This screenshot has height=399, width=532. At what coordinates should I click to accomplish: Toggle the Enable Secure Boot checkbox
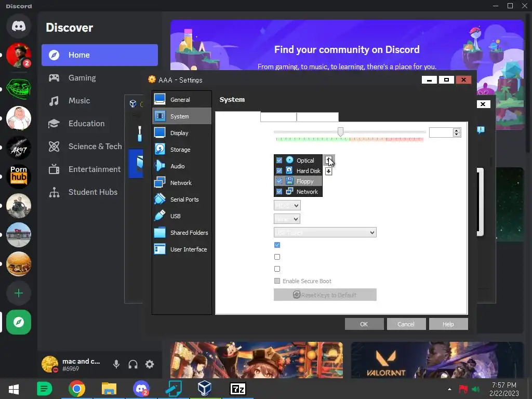[x=277, y=281]
